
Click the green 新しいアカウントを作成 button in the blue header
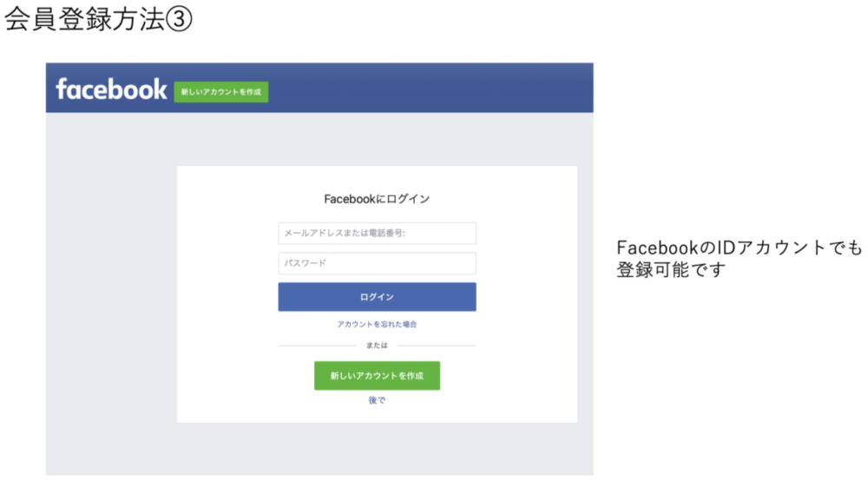220,92
